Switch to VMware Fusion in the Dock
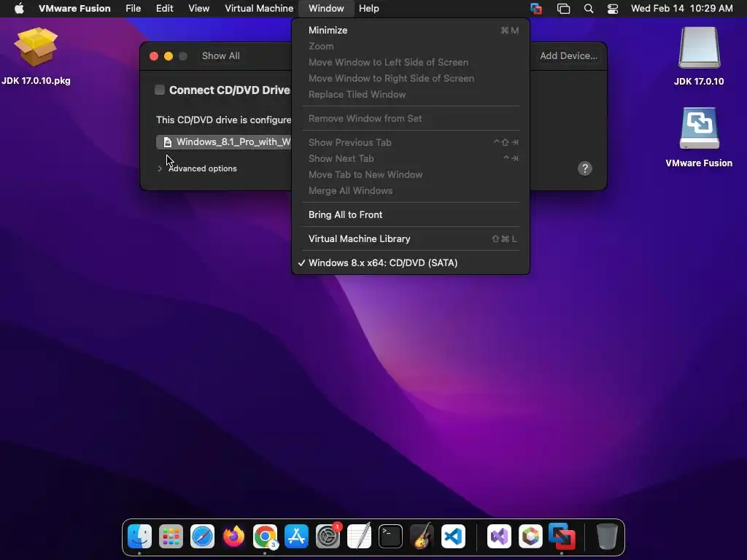747x560 pixels. [x=562, y=536]
